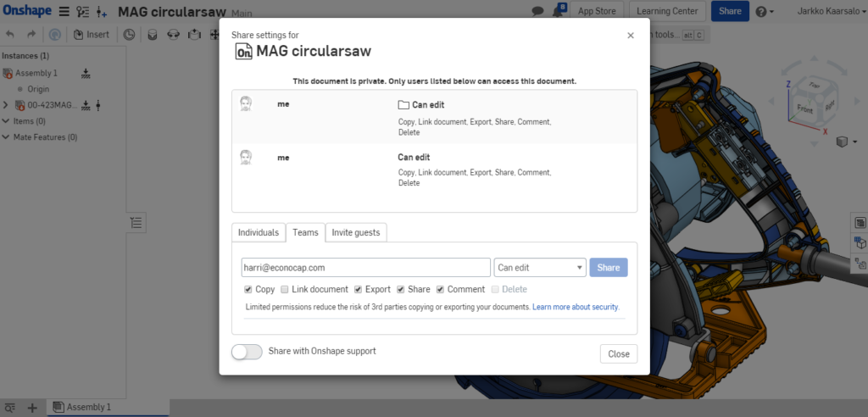Open the notifications bell icon
The height and width of the screenshot is (417, 868).
click(x=558, y=11)
